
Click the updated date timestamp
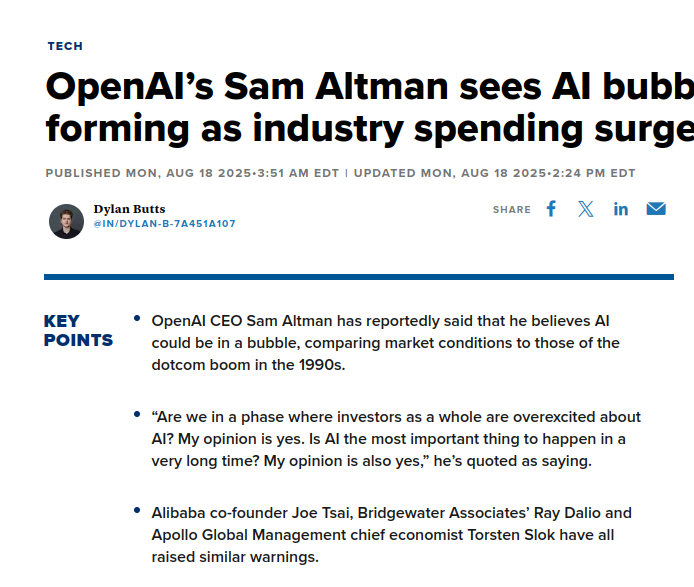click(x=494, y=173)
